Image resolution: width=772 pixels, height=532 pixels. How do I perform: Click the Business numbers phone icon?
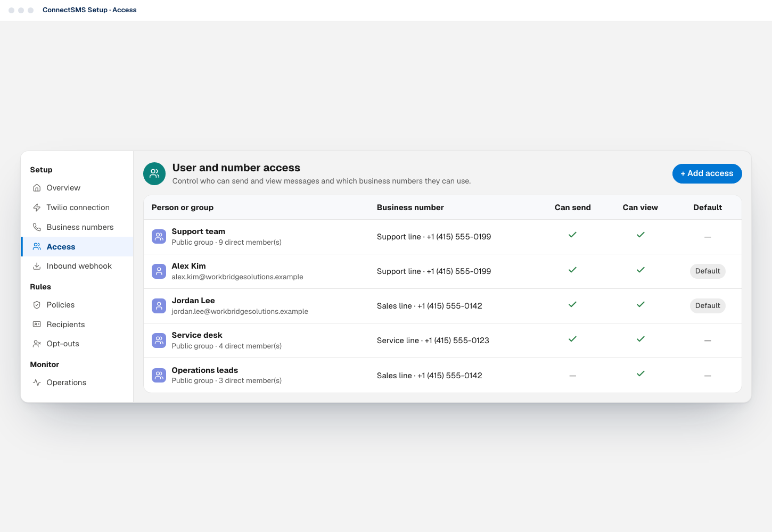coord(37,227)
